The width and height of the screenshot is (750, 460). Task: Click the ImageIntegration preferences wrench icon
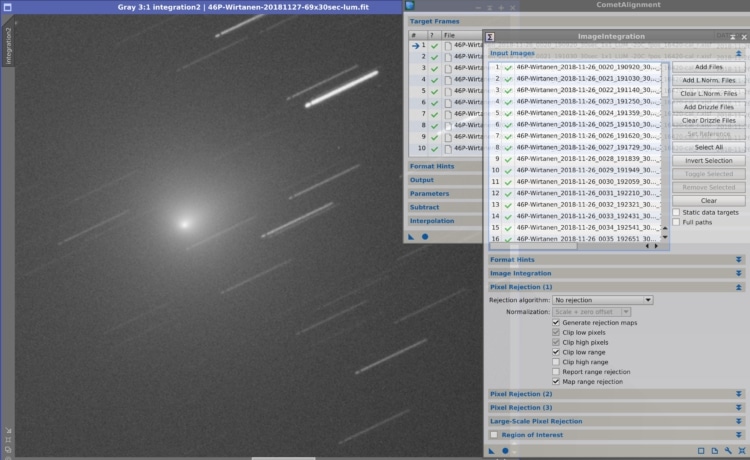click(728, 450)
